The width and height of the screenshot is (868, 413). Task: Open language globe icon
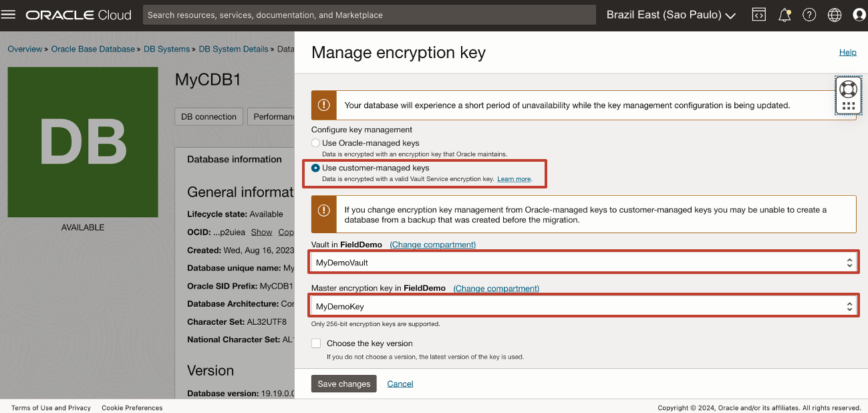(x=835, y=15)
